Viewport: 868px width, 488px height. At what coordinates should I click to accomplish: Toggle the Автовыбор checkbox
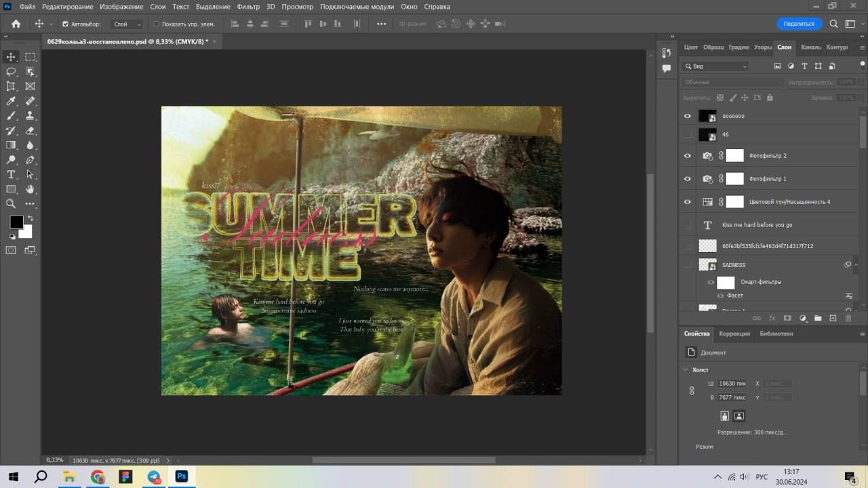pyautogui.click(x=66, y=24)
